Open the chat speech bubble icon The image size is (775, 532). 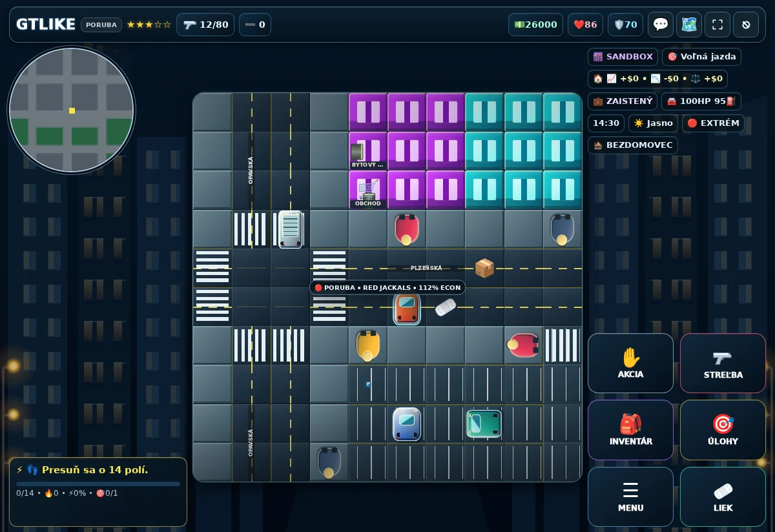tap(661, 25)
